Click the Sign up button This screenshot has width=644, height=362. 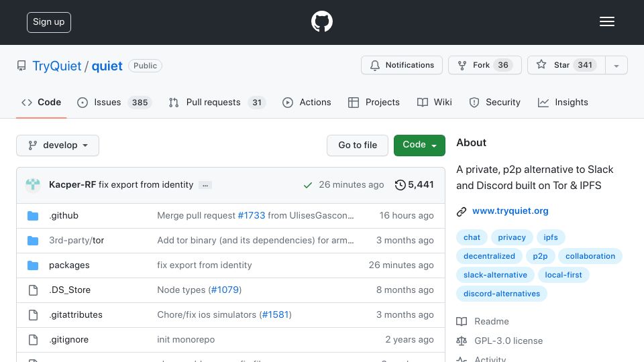[x=49, y=22]
